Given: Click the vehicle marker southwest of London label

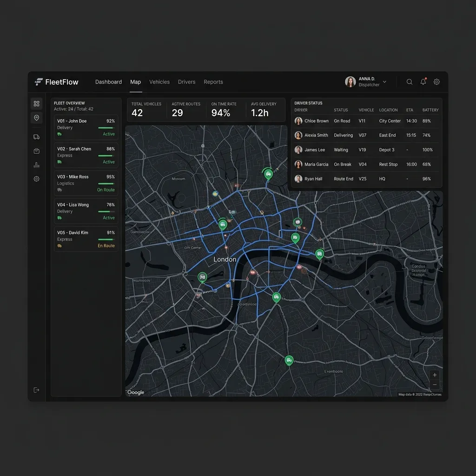Looking at the screenshot, I should (x=202, y=277).
